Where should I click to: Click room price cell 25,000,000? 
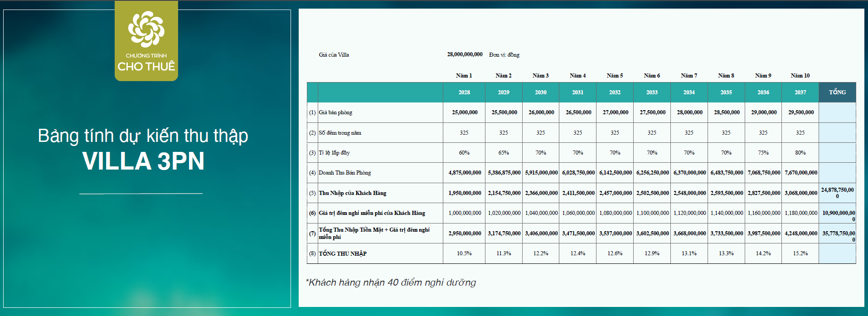click(x=465, y=112)
